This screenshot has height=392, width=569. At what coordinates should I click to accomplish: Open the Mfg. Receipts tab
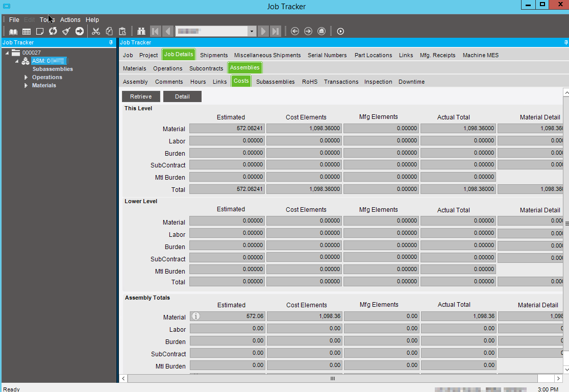(438, 55)
